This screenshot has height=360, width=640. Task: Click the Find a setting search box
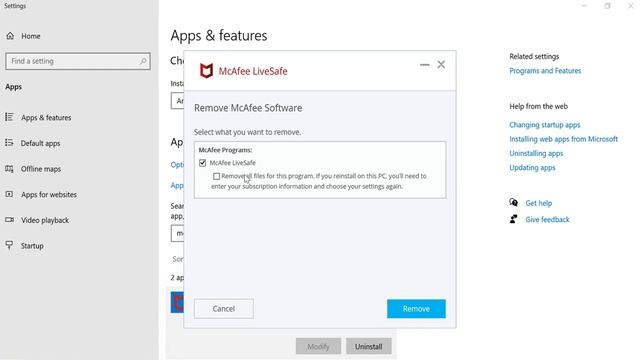pyautogui.click(x=78, y=61)
